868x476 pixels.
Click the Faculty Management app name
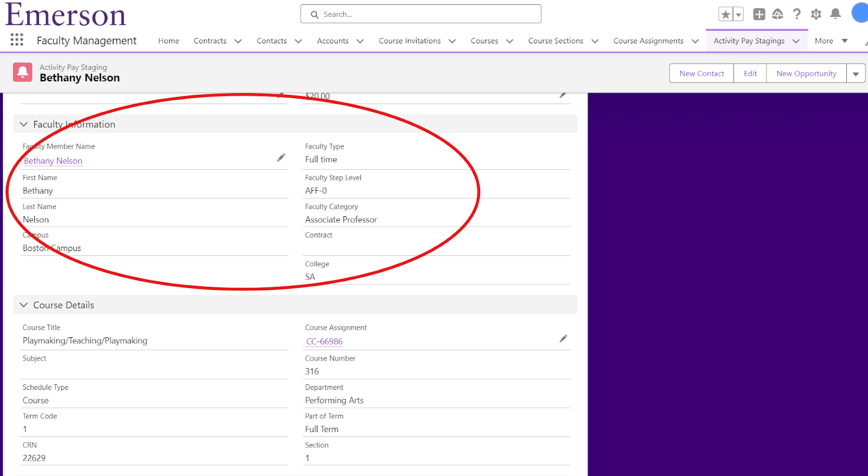pyautogui.click(x=87, y=41)
